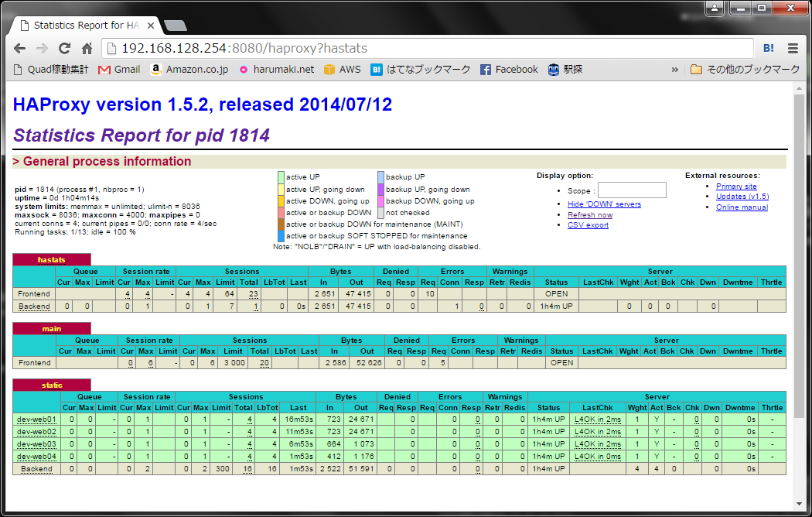Reload the page with the refresh icon
812x517 pixels.
[x=64, y=48]
